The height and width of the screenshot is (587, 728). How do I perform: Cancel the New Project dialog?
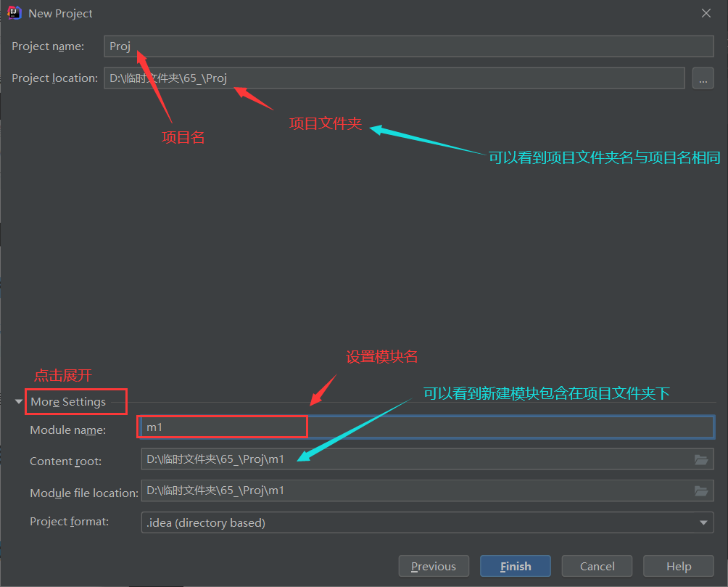click(x=597, y=566)
